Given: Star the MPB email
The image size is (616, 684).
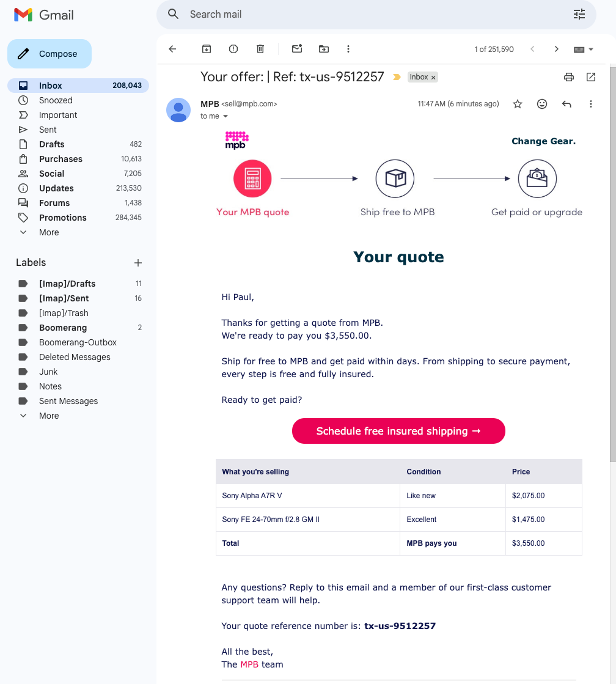Looking at the screenshot, I should (518, 104).
